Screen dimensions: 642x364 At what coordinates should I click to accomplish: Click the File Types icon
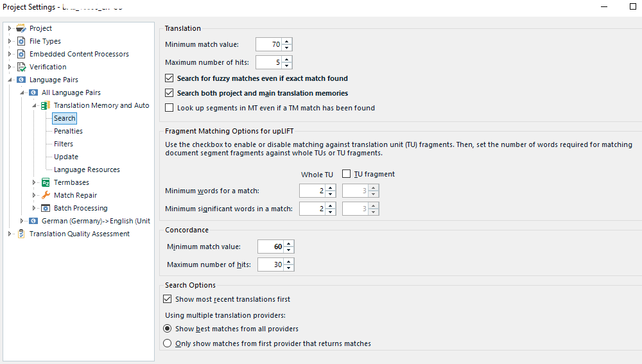pyautogui.click(x=21, y=41)
